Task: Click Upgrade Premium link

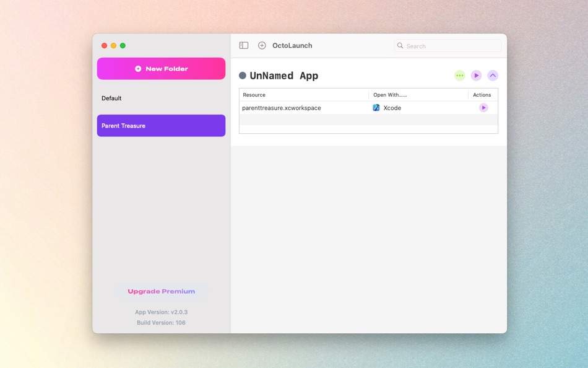Action: click(x=162, y=291)
